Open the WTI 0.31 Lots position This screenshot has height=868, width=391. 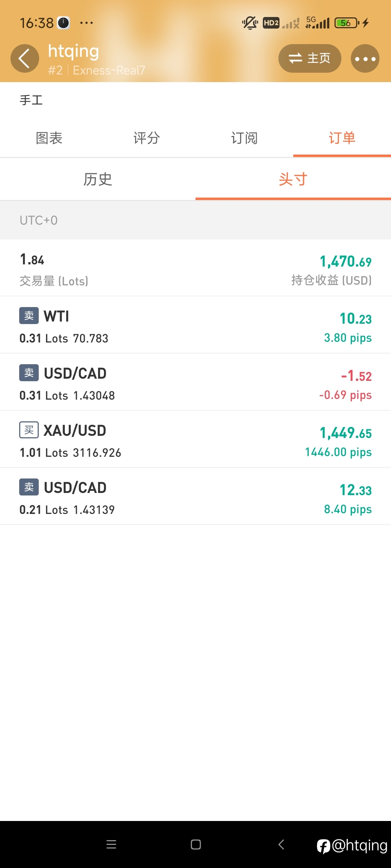(x=195, y=325)
